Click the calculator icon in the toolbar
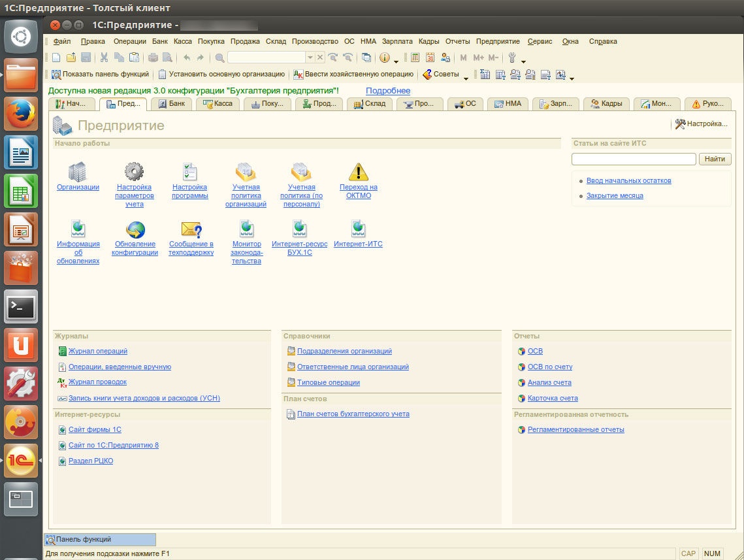The image size is (744, 560). (415, 58)
